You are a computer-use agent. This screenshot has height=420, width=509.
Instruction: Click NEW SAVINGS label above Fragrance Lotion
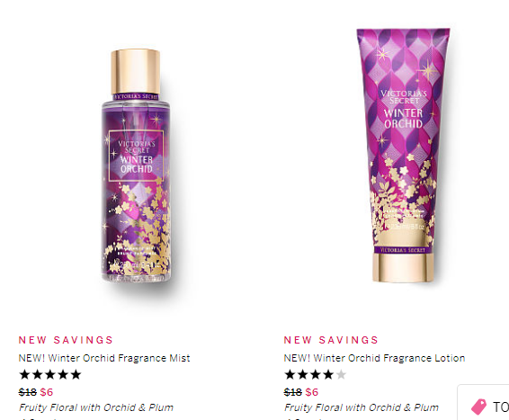[331, 340]
